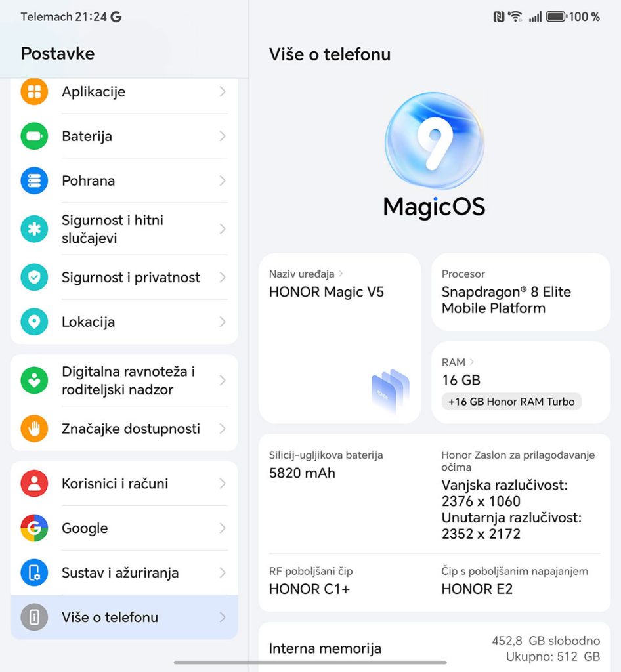Screen dimensions: 621x672
Task: Select the Lokacija pin icon
Action: point(34,322)
